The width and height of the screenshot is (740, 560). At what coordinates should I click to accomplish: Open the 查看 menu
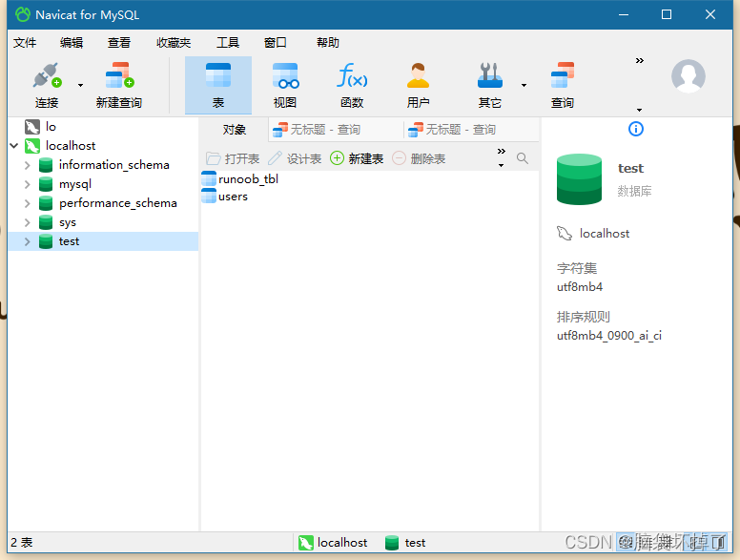coord(119,43)
